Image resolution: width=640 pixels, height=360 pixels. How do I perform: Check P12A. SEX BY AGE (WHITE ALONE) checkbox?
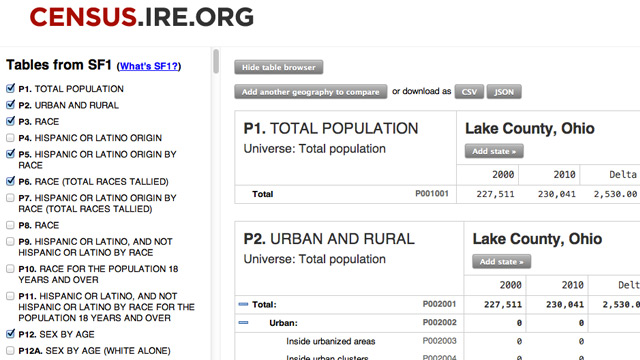11,351
